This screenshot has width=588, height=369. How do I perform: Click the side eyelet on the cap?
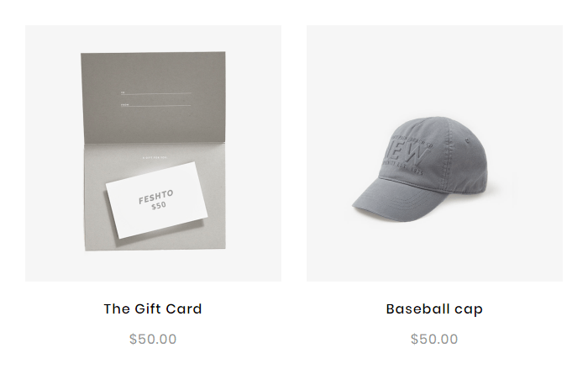[467, 141]
